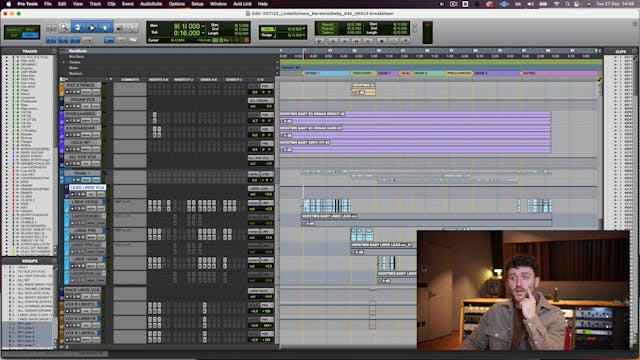Image resolution: width=640 pixels, height=360 pixels.
Task: Enable Shuffle edit mode
Action: click(x=15, y=29)
